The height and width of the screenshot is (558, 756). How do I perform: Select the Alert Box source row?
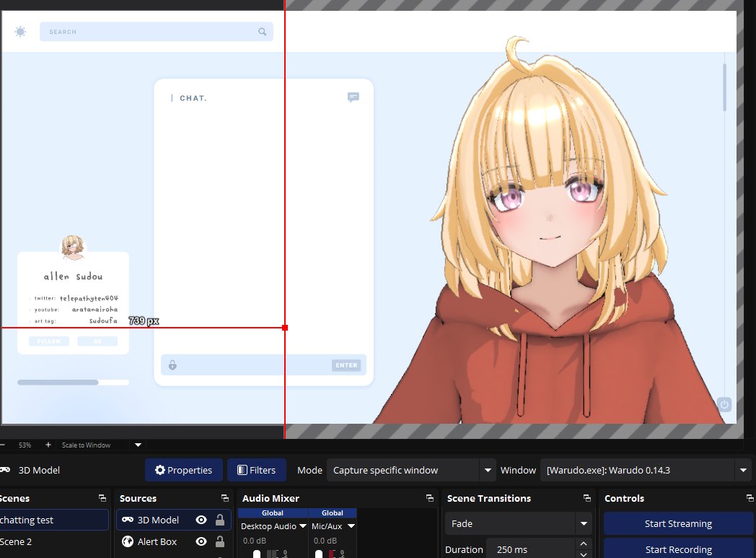coord(174,541)
